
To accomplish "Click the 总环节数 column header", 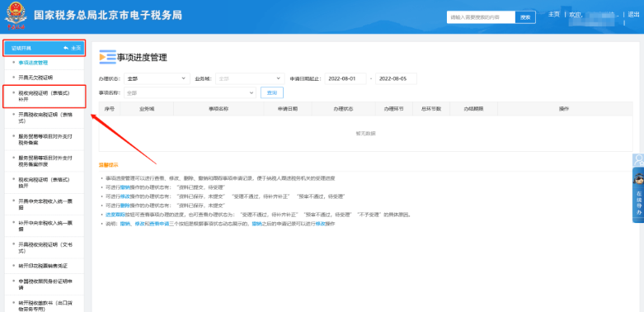I will pos(431,109).
